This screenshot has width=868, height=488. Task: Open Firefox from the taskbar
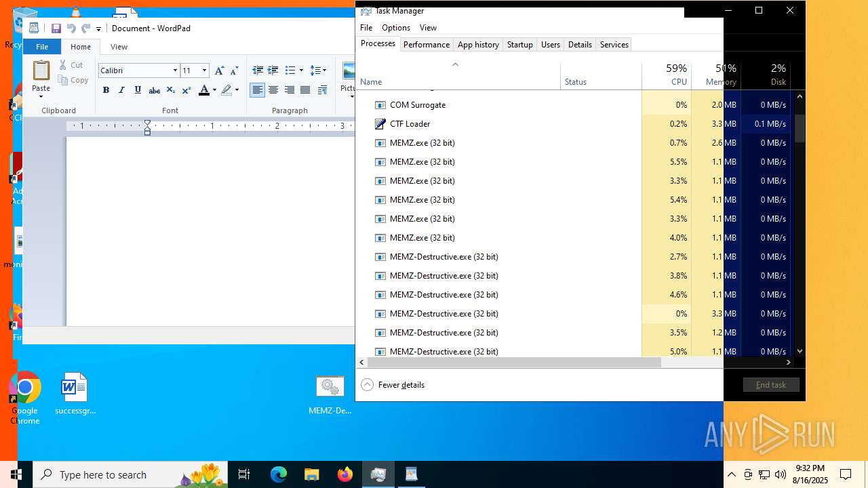pyautogui.click(x=345, y=474)
